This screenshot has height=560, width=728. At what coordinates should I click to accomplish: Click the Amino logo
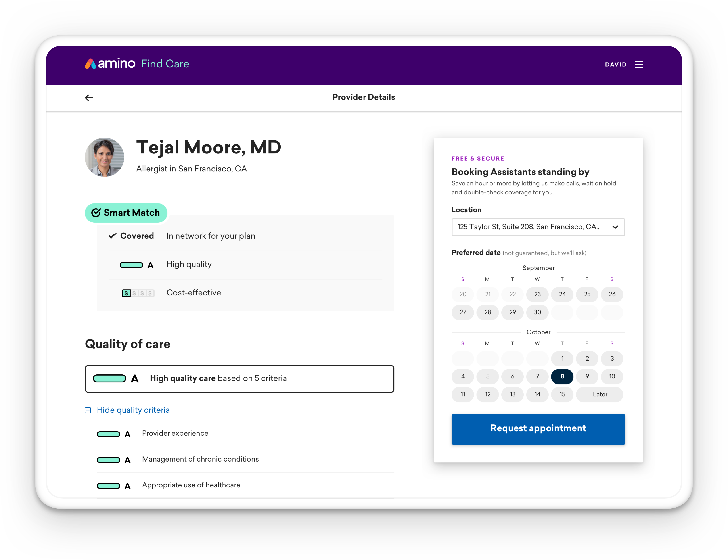tap(110, 64)
